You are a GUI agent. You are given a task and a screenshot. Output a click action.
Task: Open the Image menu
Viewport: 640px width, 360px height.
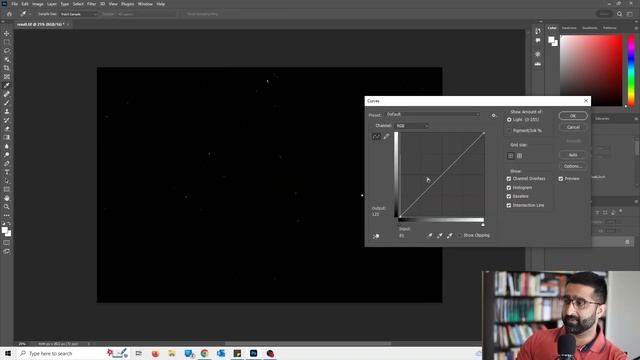click(x=38, y=4)
